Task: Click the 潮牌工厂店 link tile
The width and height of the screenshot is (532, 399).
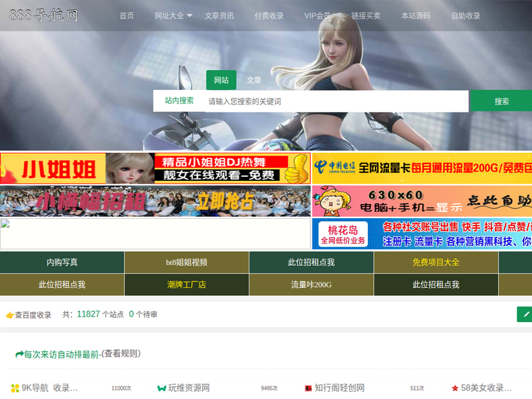Action: click(x=187, y=285)
